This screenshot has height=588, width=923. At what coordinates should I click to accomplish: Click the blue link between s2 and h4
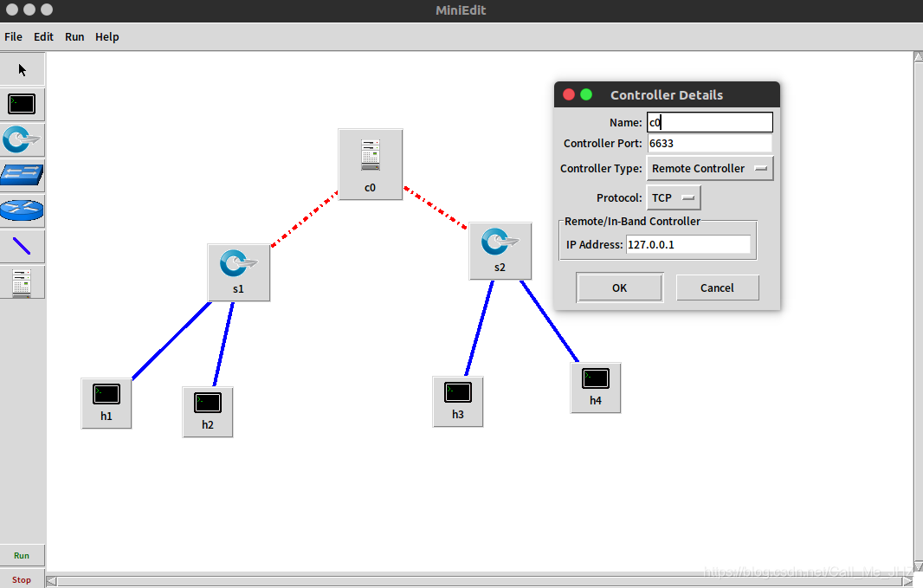coord(549,321)
